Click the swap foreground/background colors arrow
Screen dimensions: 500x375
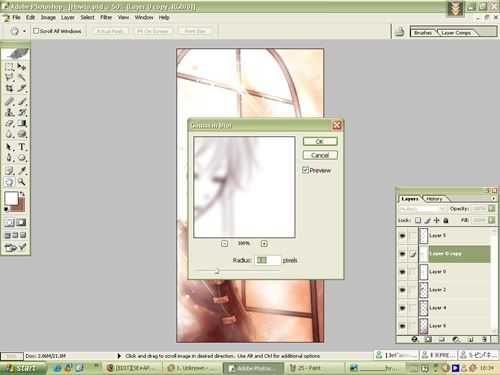pyautogui.click(x=22, y=194)
